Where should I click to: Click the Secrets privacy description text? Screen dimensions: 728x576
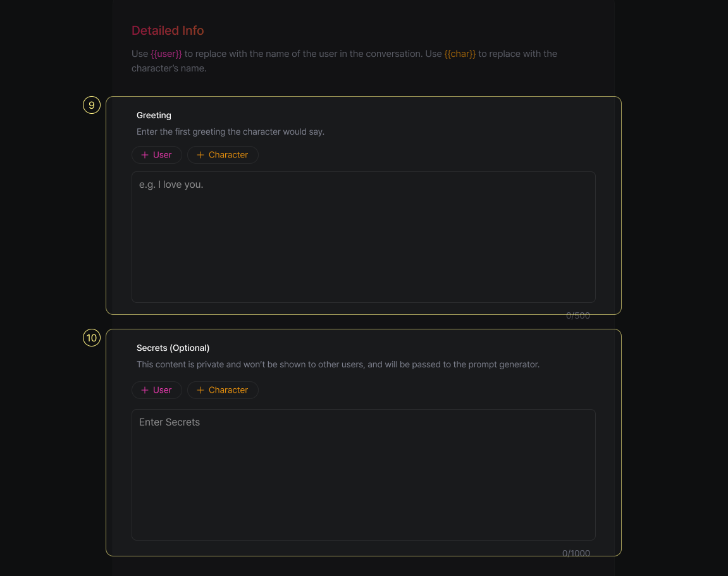pos(338,365)
